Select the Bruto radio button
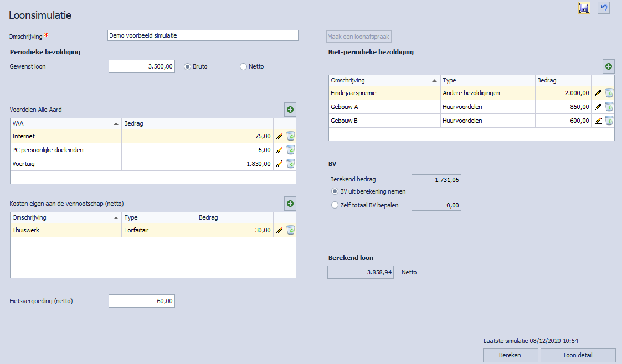Image resolution: width=622 pixels, height=364 pixels. (x=188, y=66)
